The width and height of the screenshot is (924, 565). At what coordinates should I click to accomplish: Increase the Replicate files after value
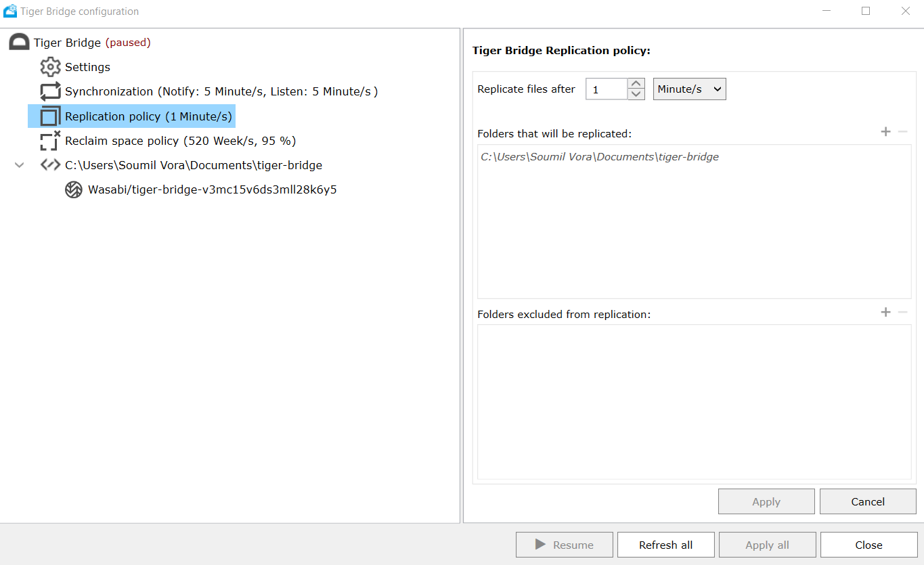[x=636, y=84]
